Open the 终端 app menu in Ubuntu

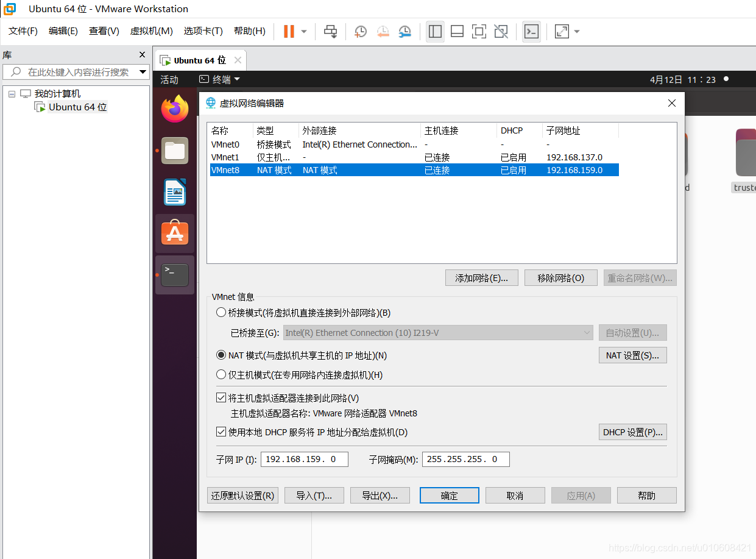pos(220,80)
